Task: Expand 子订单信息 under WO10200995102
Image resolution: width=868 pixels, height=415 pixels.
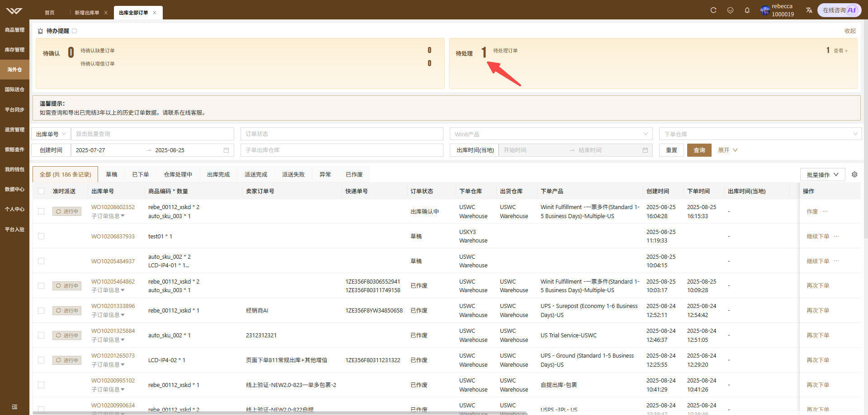Action: (x=108, y=390)
